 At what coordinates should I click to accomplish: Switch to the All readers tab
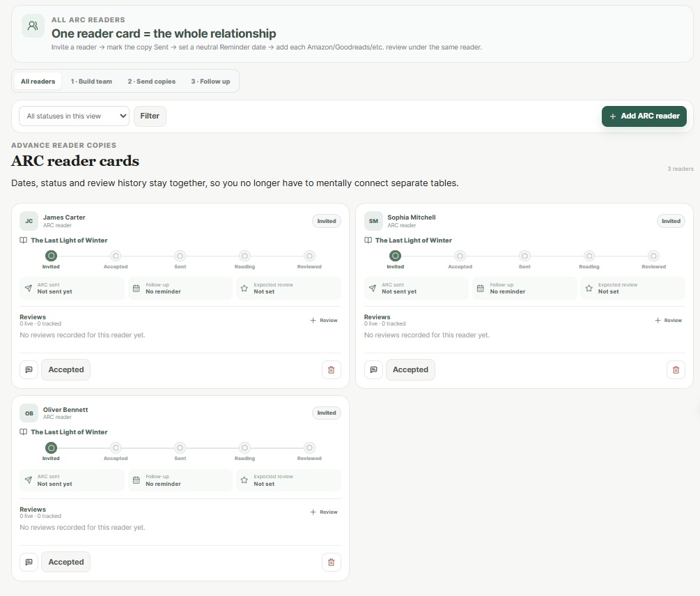tap(38, 82)
